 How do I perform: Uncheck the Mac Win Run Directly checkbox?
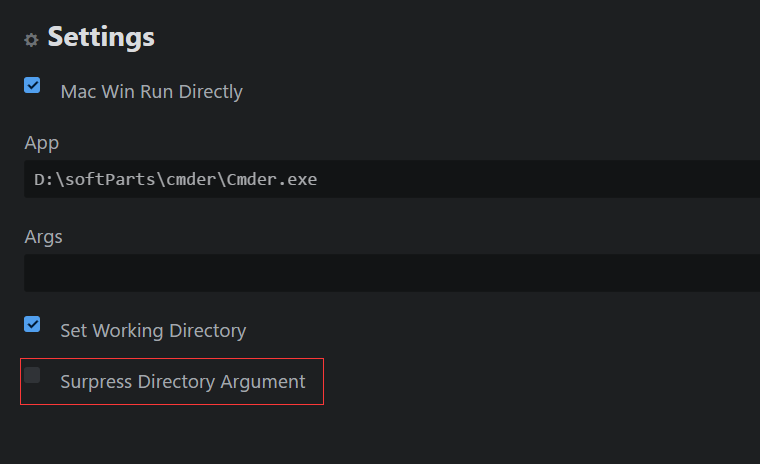click(32, 85)
